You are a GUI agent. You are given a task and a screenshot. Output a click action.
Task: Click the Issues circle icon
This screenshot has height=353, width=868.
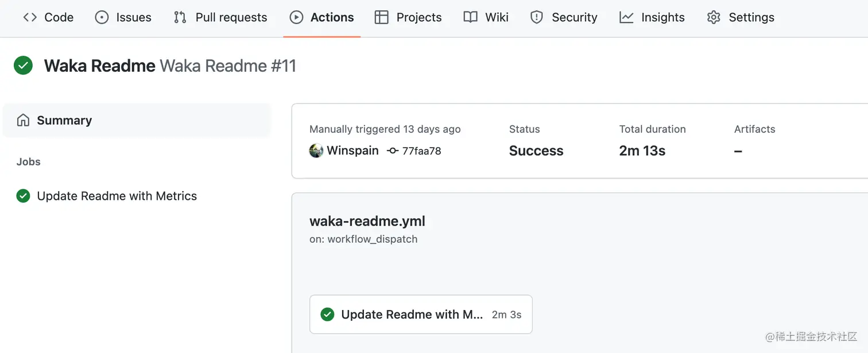(x=102, y=17)
